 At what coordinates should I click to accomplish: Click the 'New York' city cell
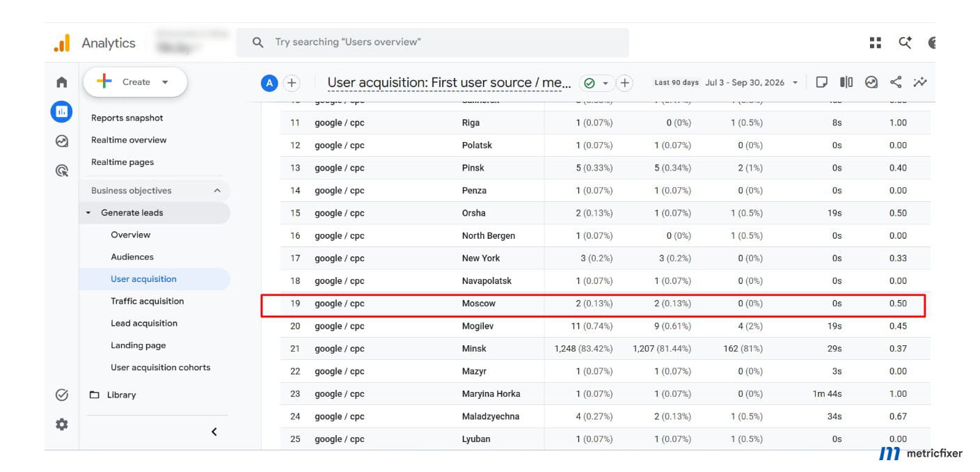(x=481, y=258)
